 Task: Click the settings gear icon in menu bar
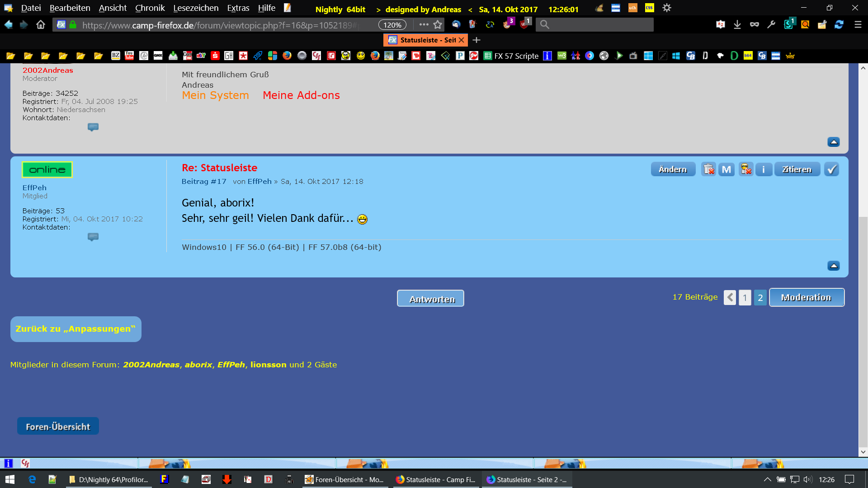[x=667, y=8]
